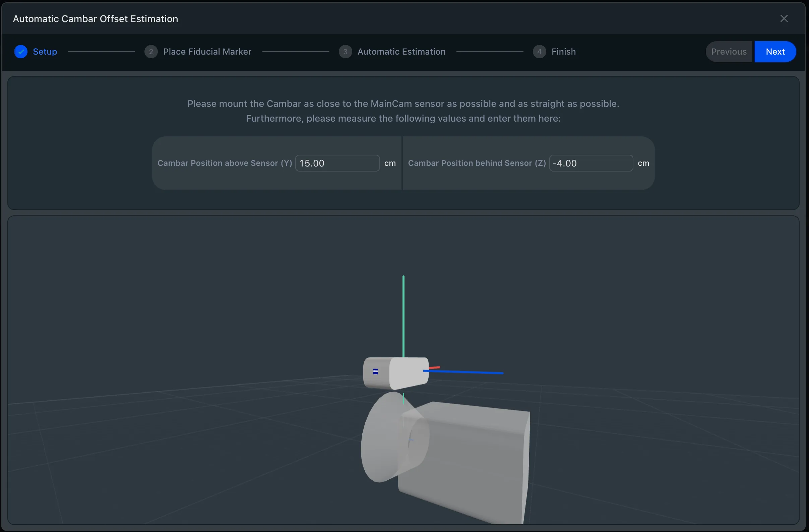Screen dimensions: 809x532
Task: Click the Cambar Position above Sensor (Y) label
Action: tap(225, 163)
